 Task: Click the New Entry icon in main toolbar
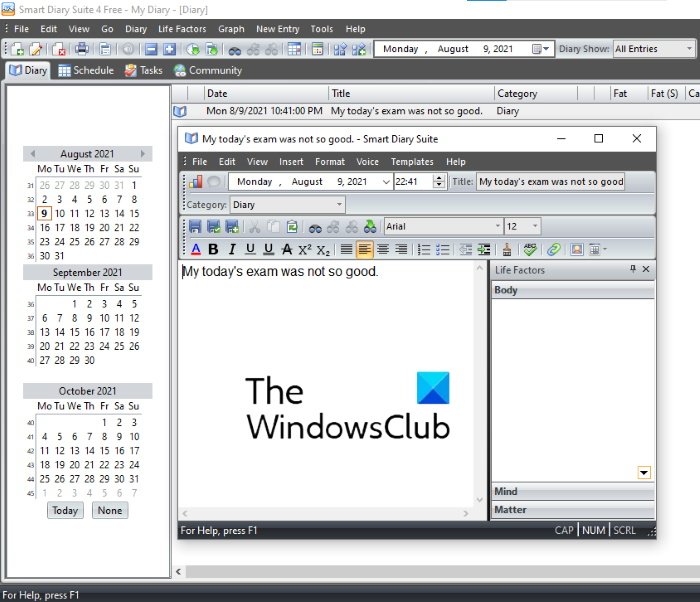pos(17,49)
